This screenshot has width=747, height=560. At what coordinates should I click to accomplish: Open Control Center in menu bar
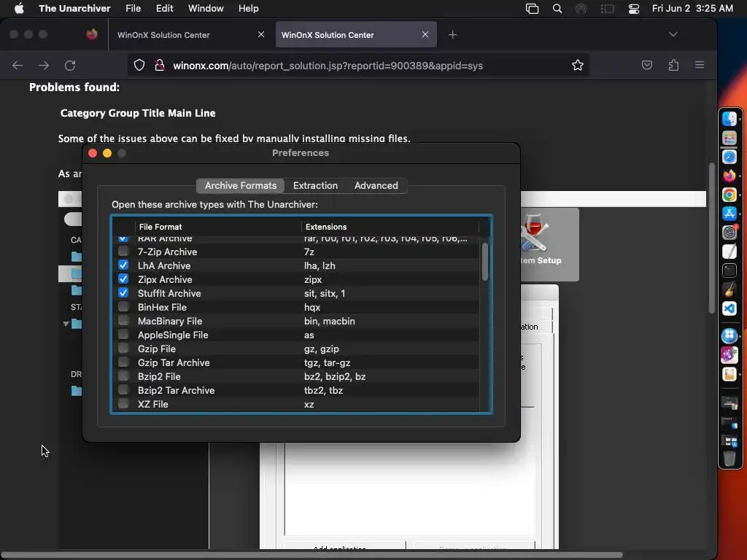(x=634, y=9)
